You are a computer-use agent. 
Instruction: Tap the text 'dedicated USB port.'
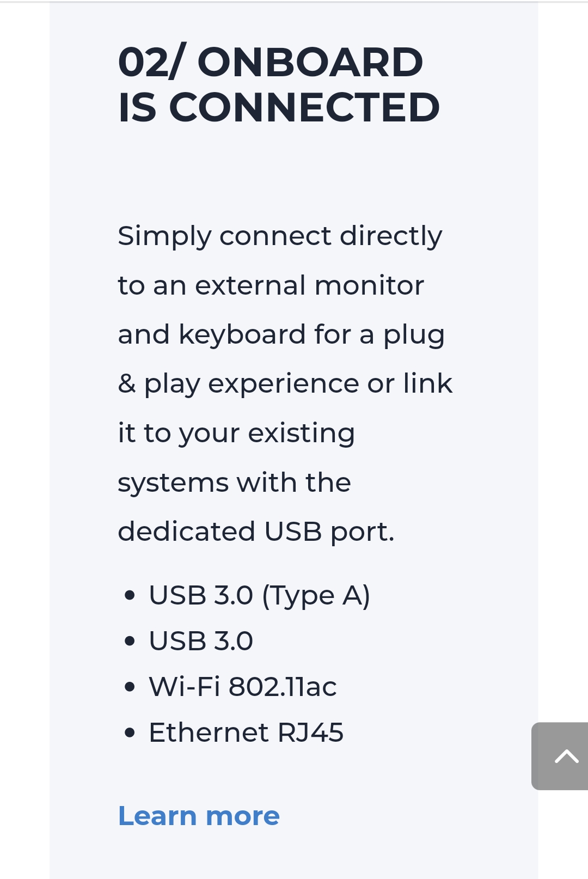[256, 532]
